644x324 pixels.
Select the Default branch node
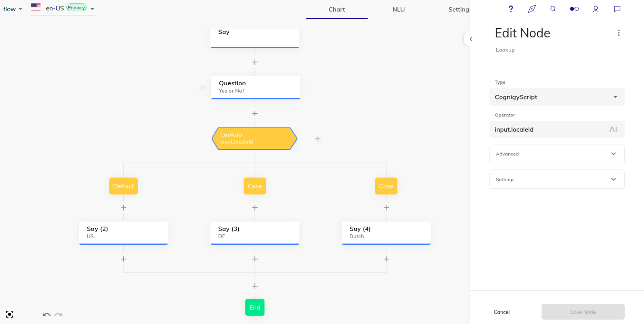point(124,186)
